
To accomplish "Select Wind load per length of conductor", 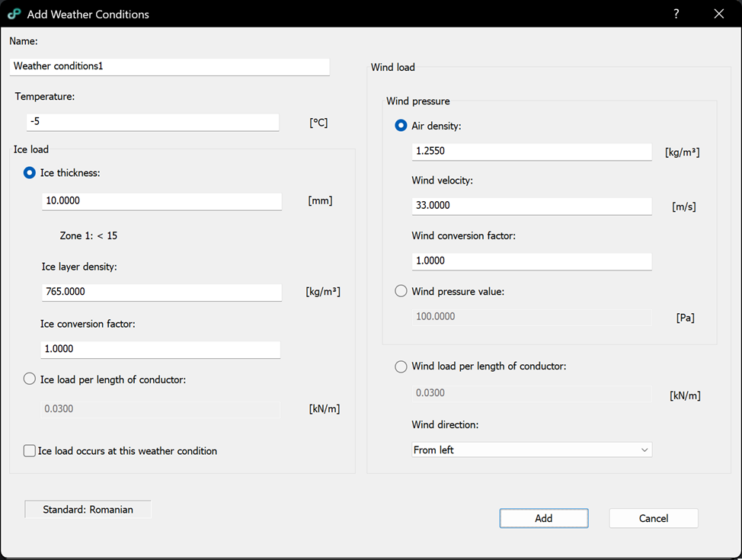I will [401, 366].
